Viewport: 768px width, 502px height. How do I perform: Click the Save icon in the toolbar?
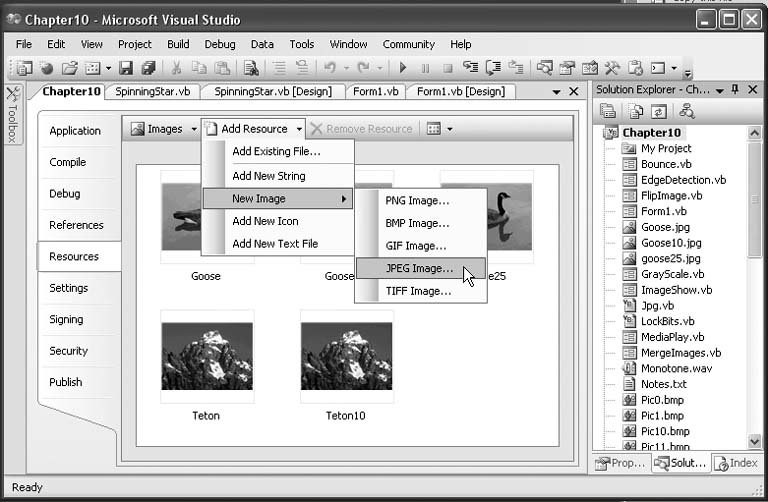click(x=126, y=68)
